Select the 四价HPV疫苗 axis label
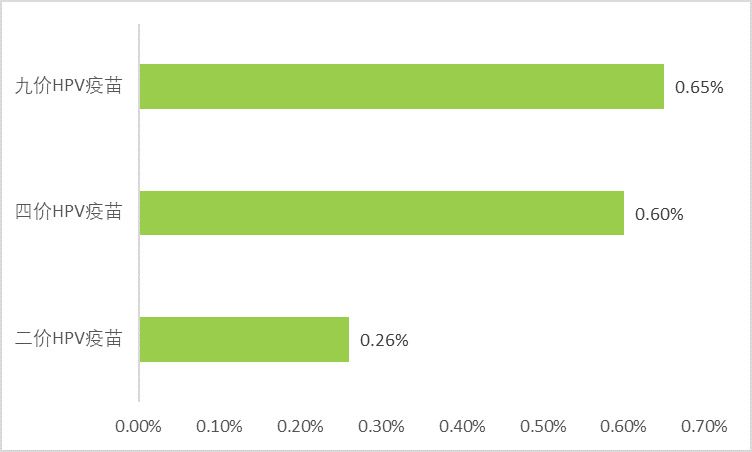Screen dimensions: 752x452 pos(69,212)
